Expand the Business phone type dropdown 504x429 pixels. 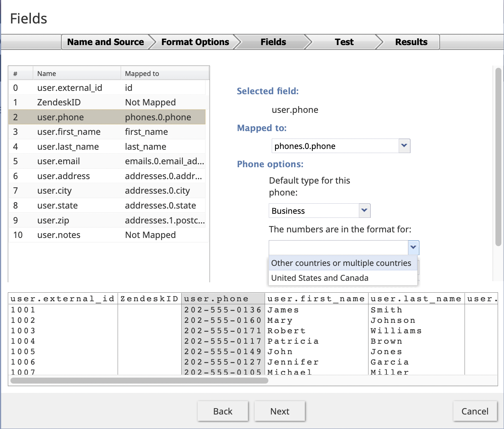pos(364,210)
